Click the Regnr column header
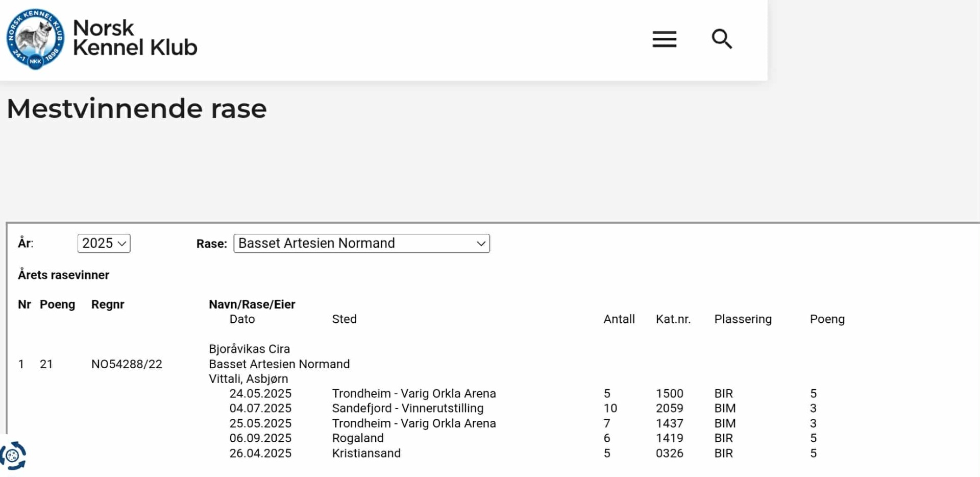 tap(108, 304)
